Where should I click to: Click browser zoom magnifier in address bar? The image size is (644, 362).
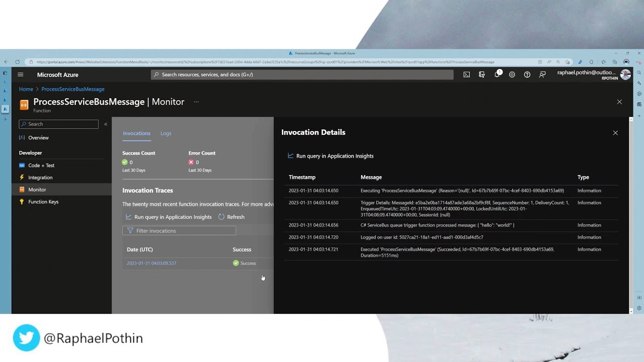(x=558, y=62)
